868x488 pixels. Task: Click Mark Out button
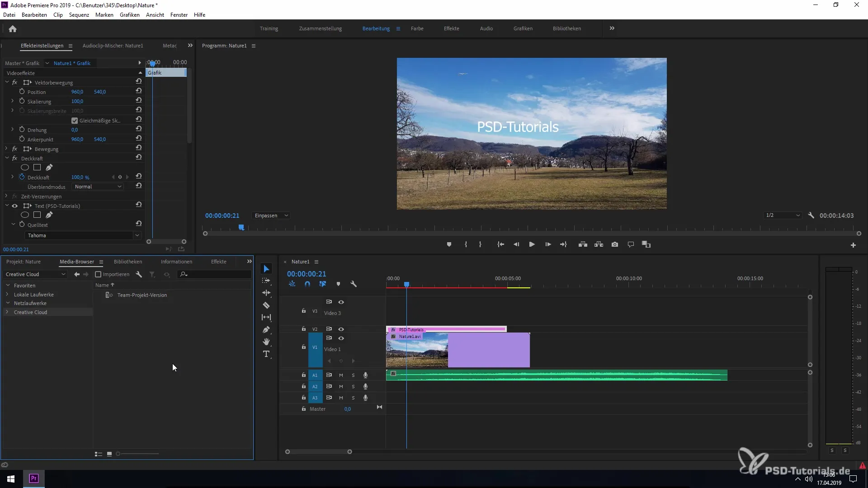pyautogui.click(x=480, y=244)
